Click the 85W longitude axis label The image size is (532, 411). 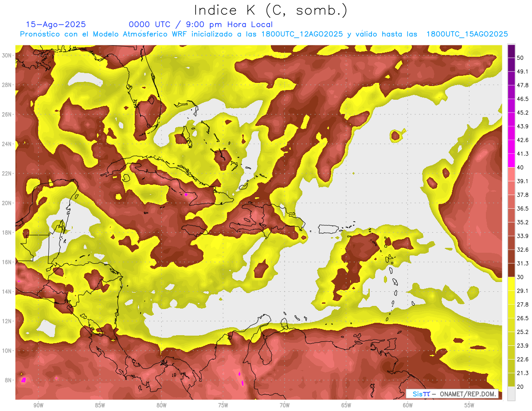(x=100, y=405)
